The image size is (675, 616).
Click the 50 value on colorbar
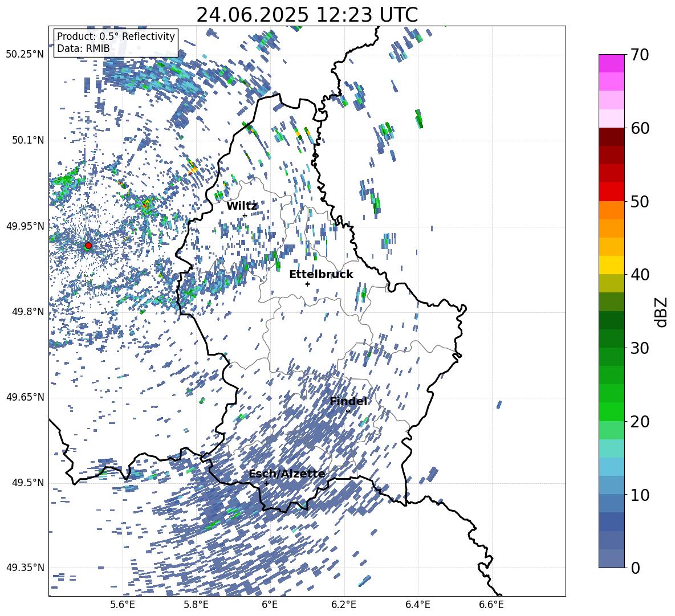tap(640, 202)
